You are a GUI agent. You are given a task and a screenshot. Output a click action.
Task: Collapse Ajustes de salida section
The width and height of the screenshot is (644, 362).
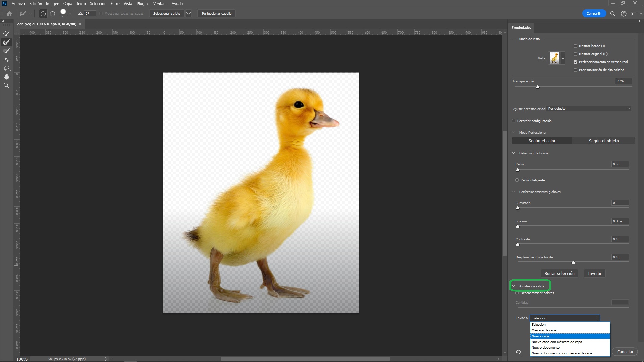(514, 286)
